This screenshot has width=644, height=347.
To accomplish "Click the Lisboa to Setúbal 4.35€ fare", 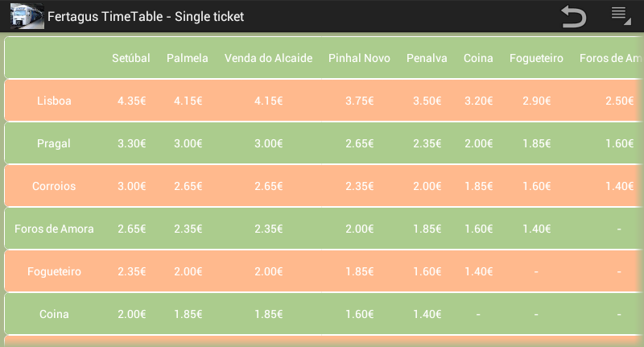I will (131, 101).
